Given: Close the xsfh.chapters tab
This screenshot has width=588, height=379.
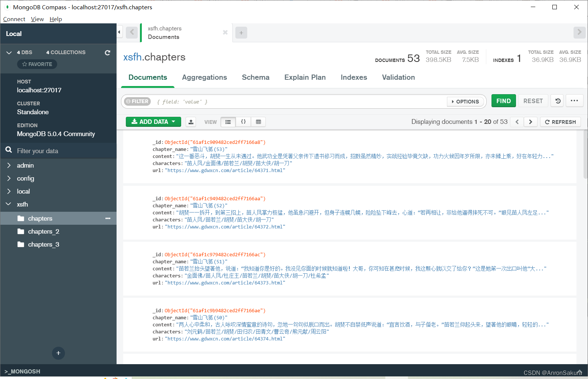Looking at the screenshot, I should (225, 32).
